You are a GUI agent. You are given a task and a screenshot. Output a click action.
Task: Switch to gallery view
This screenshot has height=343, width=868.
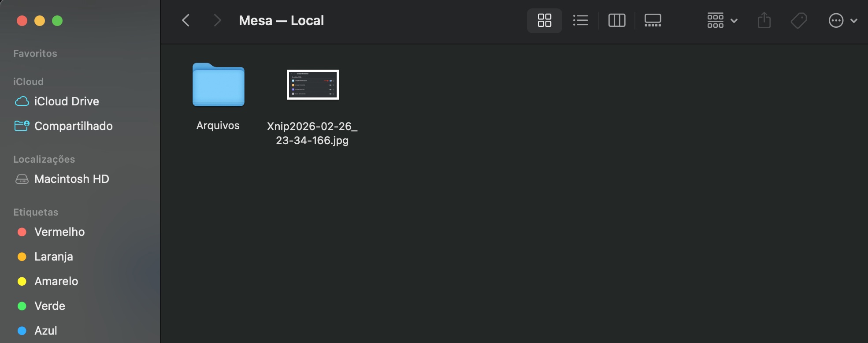coord(653,20)
